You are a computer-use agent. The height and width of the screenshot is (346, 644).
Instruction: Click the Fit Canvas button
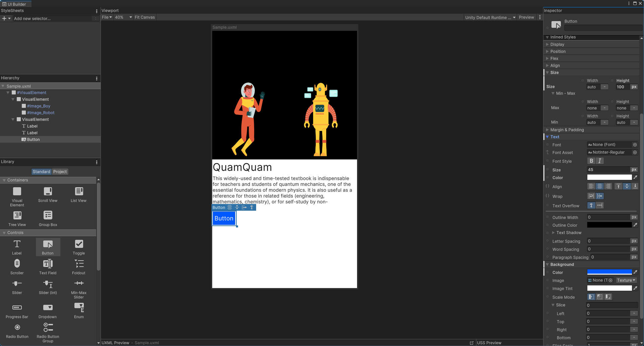click(145, 17)
